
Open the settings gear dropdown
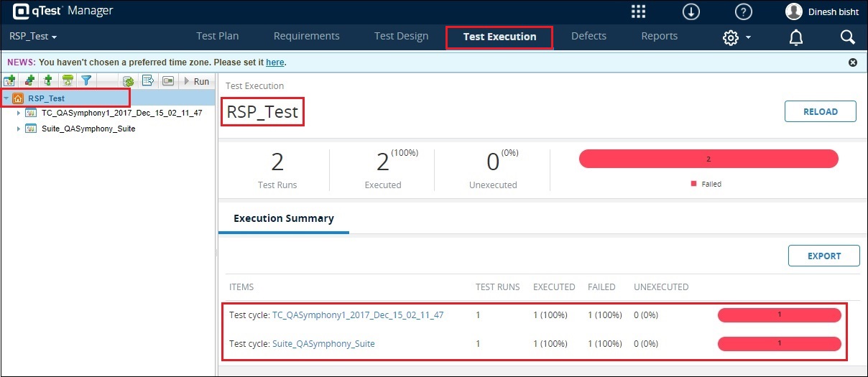point(737,37)
